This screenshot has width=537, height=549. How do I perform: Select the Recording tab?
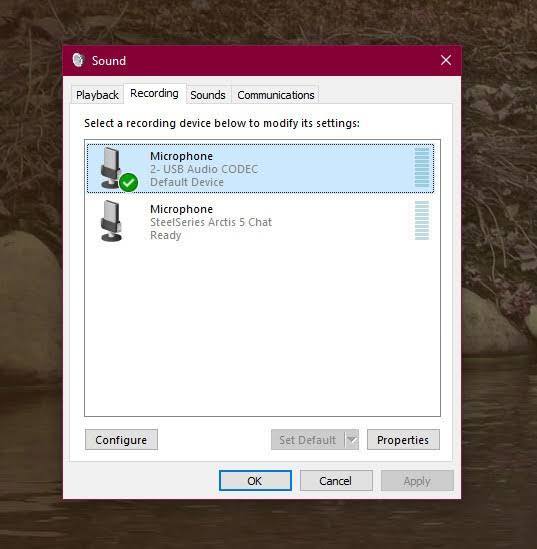[154, 93]
